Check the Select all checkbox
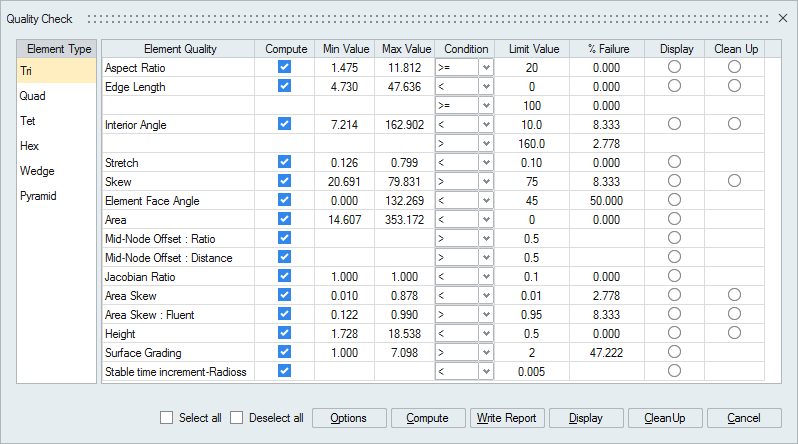The width and height of the screenshot is (798, 444). tap(168, 418)
